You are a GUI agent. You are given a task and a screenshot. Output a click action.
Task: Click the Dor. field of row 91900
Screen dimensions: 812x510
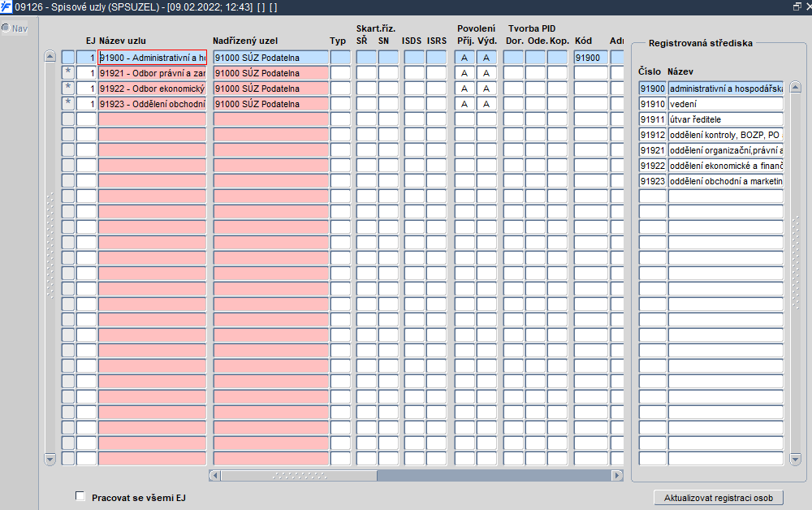513,58
